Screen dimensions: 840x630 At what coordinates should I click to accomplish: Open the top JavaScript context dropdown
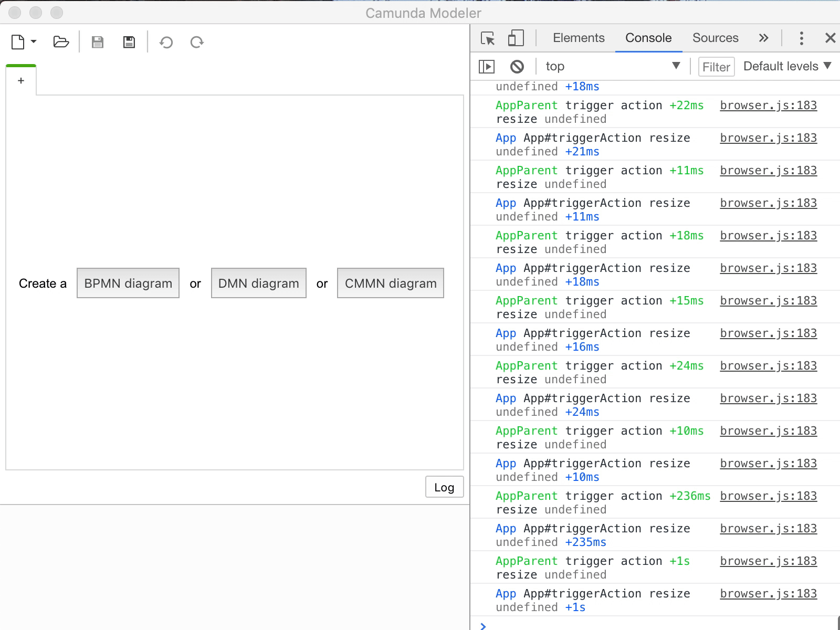(613, 66)
